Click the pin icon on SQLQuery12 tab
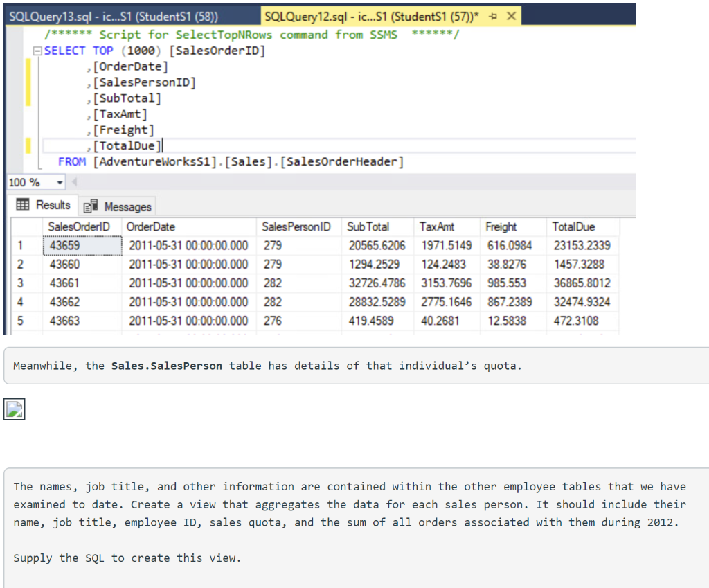The height and width of the screenshot is (588, 709). (x=493, y=15)
